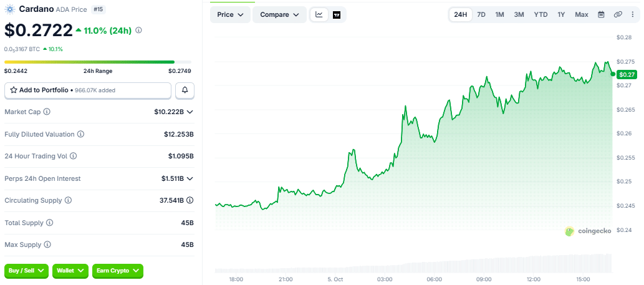Click the star icon in Add to Portfolio
Image resolution: width=644 pixels, height=285 pixels.
click(14, 90)
